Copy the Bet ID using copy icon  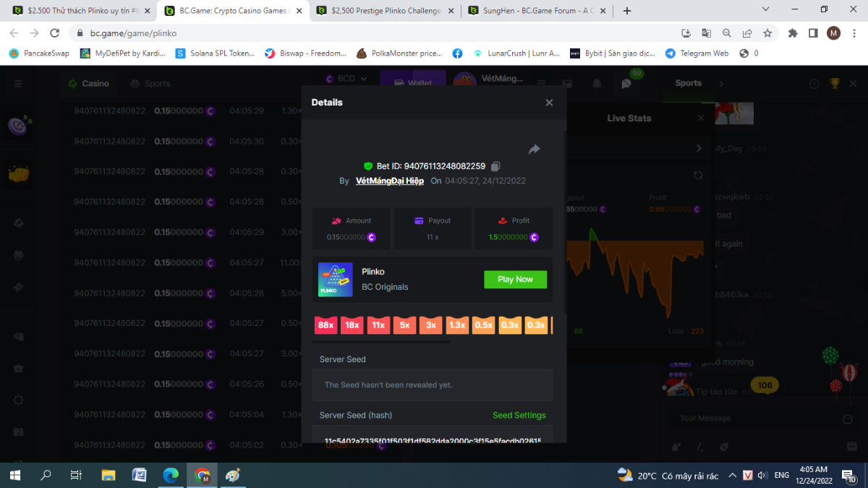point(495,166)
